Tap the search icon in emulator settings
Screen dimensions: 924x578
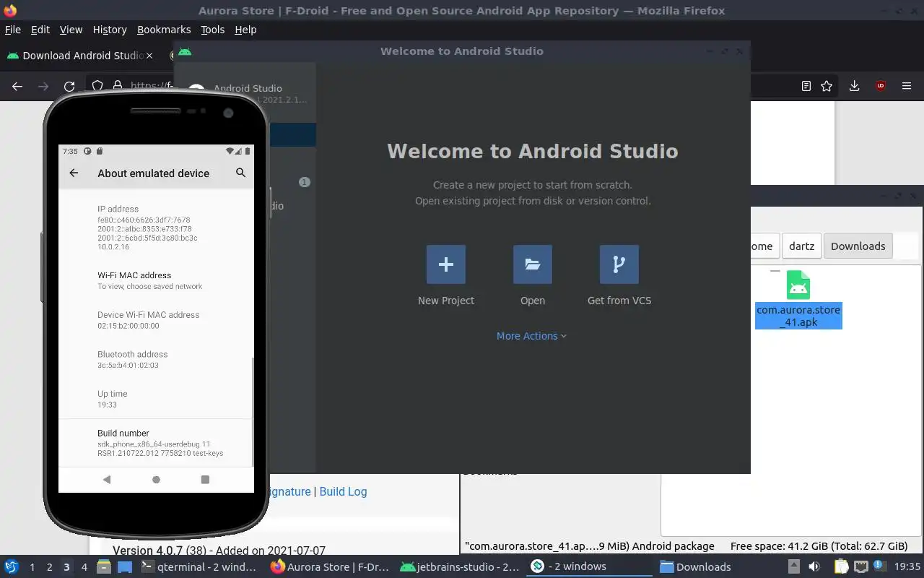241,173
